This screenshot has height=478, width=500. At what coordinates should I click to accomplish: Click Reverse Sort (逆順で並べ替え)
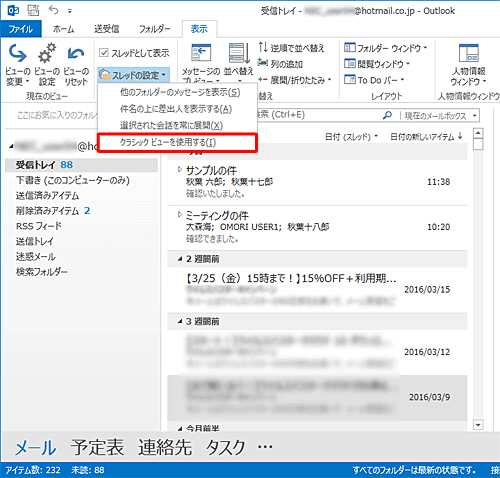[x=291, y=48]
